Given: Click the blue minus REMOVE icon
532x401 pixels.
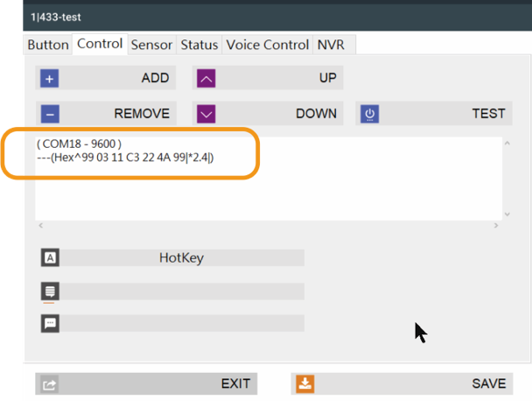Looking at the screenshot, I should pos(50,114).
